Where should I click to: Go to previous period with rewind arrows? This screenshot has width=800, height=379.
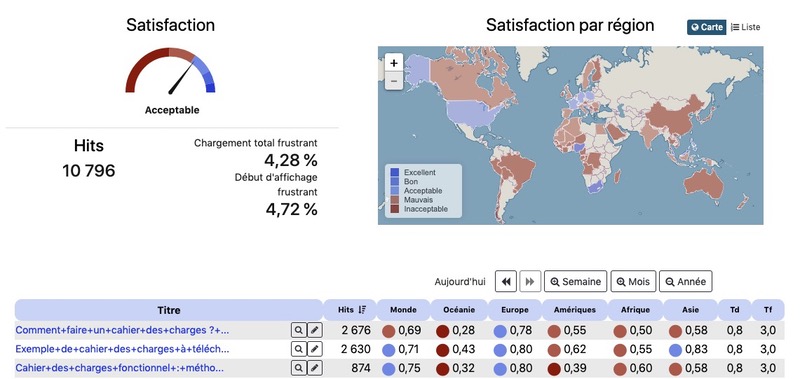pos(506,282)
